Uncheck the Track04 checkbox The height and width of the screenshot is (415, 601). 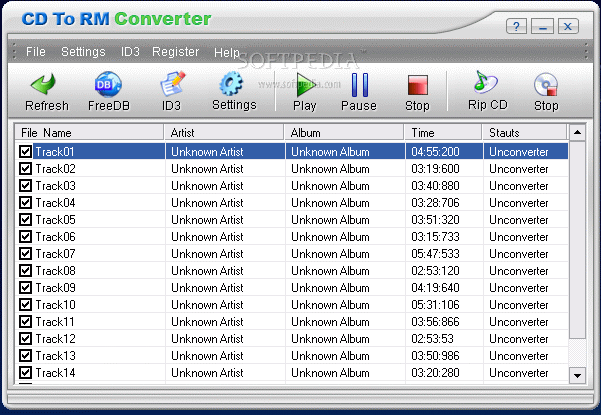(25, 202)
